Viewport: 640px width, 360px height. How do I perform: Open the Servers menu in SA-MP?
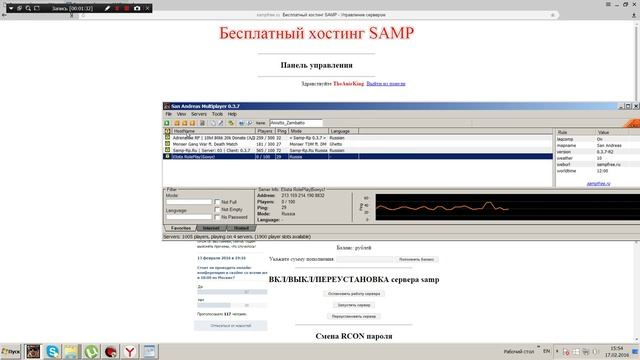click(x=199, y=114)
